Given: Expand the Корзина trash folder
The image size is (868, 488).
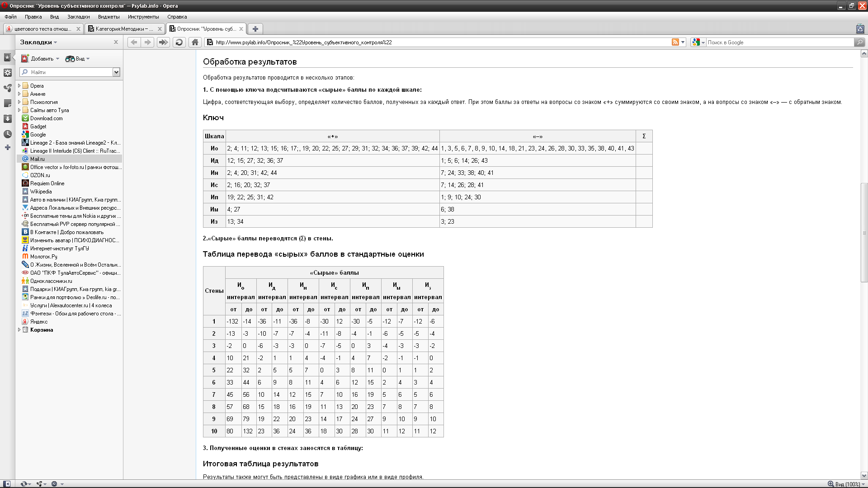Looking at the screenshot, I should pyautogui.click(x=19, y=329).
